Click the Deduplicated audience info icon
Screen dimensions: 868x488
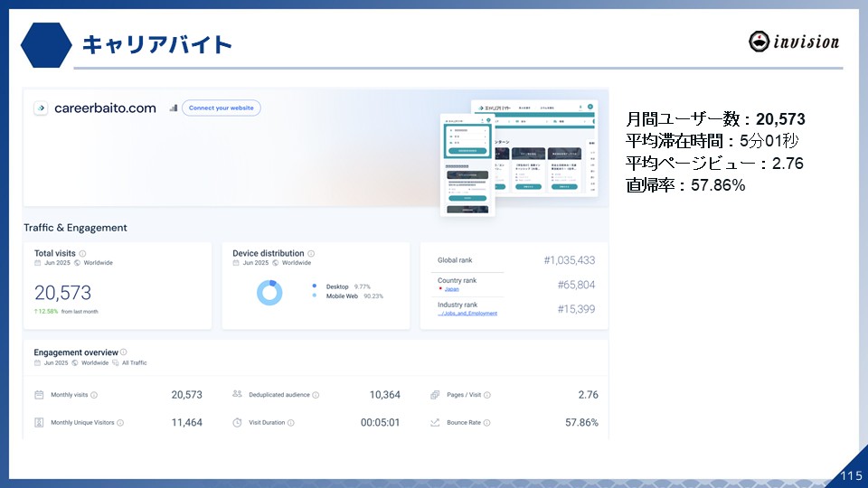tap(316, 395)
